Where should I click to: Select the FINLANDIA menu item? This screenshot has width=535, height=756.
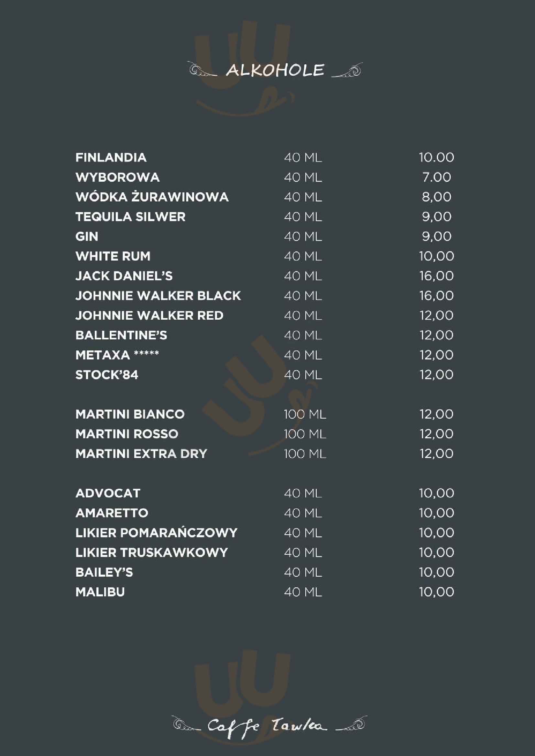(111, 157)
